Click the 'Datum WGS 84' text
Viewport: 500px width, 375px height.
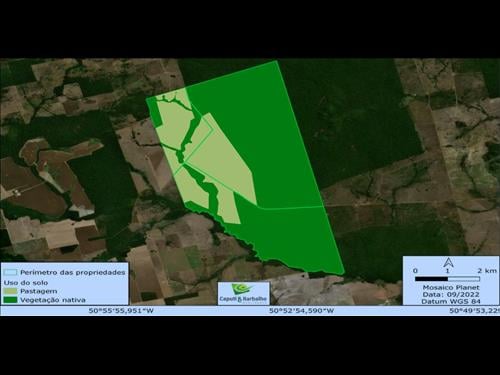click(x=451, y=301)
